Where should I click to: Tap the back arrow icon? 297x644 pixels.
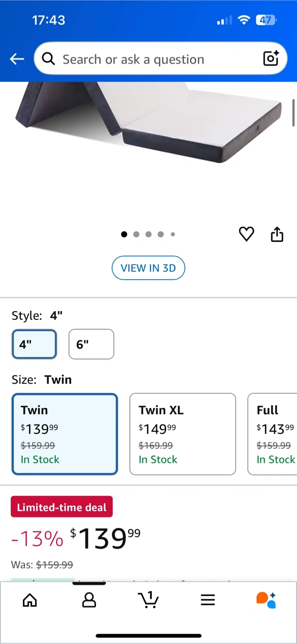(17, 59)
